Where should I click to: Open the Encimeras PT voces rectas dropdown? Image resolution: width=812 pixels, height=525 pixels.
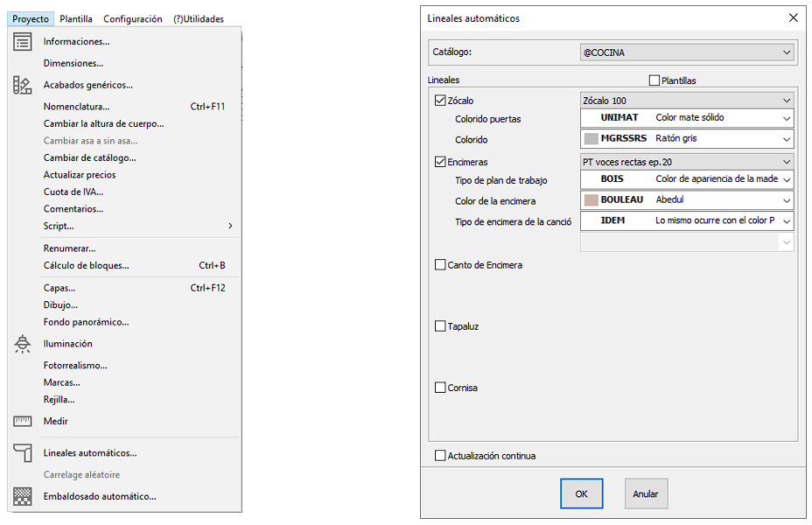click(687, 162)
